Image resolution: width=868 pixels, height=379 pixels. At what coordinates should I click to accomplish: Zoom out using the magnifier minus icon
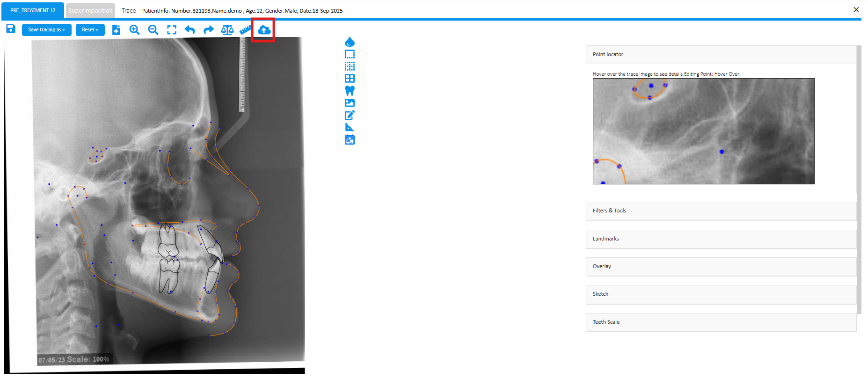click(x=153, y=30)
